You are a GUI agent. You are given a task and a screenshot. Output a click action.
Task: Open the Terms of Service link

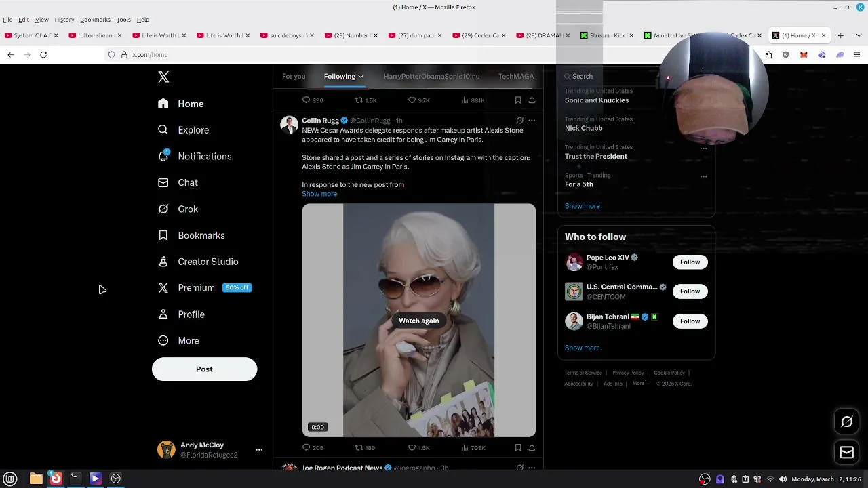583,373
